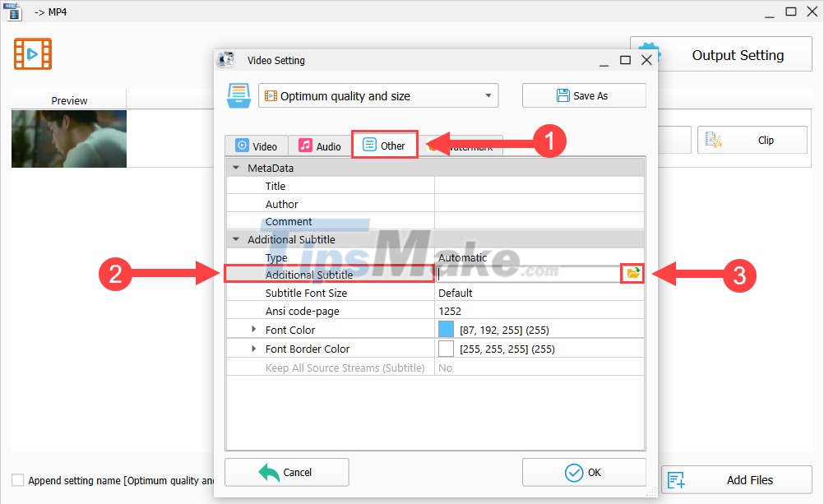This screenshot has height=504, width=824.
Task: Click the Add Files icon
Action: 675,479
